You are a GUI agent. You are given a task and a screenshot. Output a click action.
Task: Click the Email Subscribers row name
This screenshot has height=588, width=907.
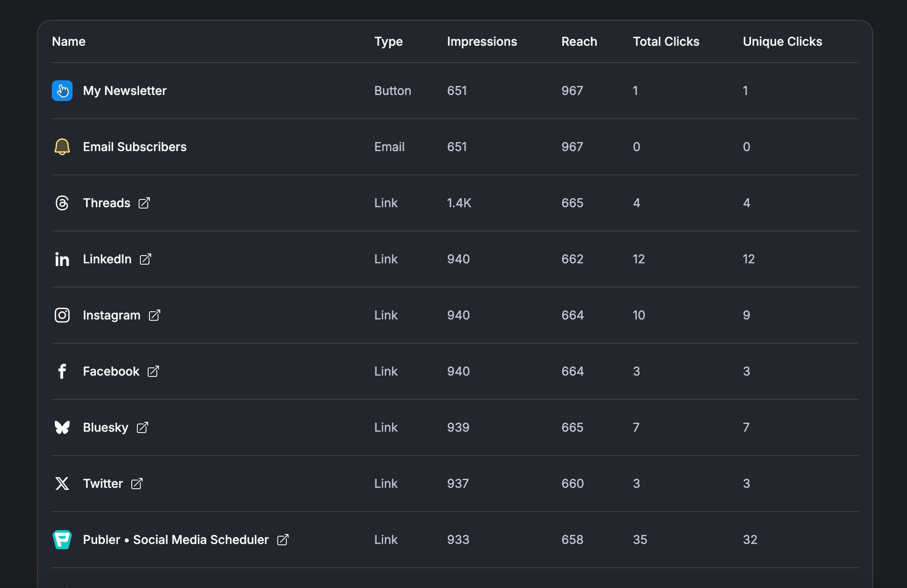coord(134,147)
